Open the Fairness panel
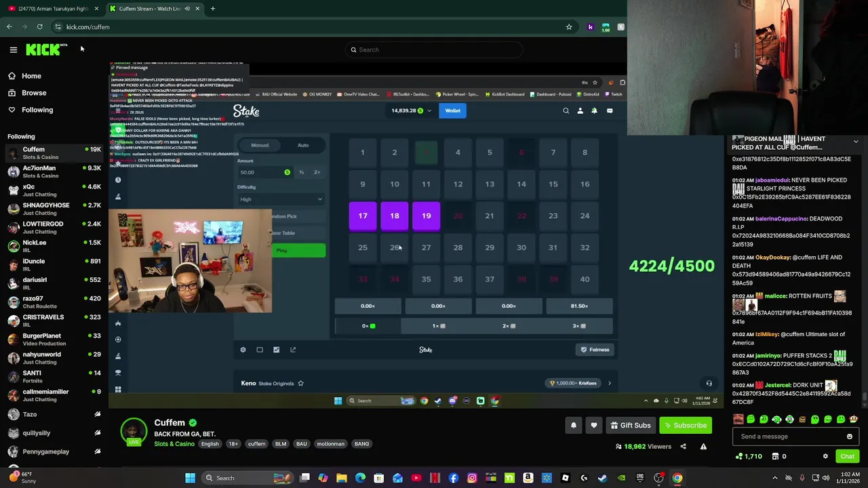 click(x=595, y=350)
